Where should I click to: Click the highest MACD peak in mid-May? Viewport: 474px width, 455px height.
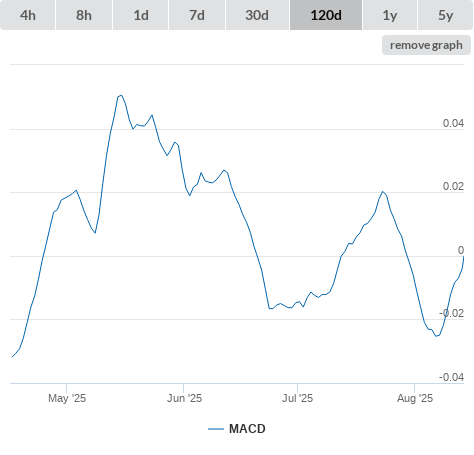coord(121,95)
